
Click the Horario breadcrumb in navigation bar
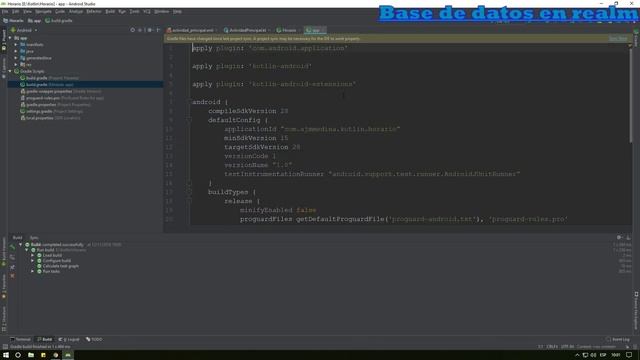pyautogui.click(x=13, y=20)
